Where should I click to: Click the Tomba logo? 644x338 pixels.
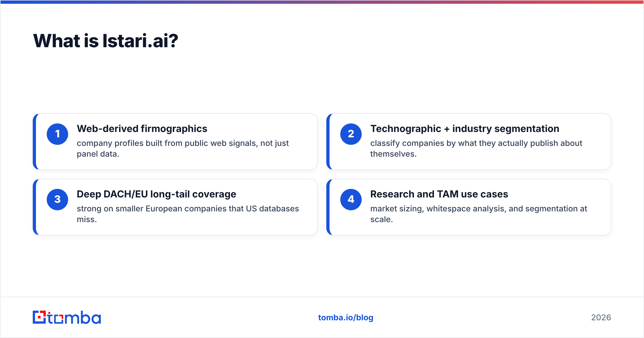tap(67, 317)
